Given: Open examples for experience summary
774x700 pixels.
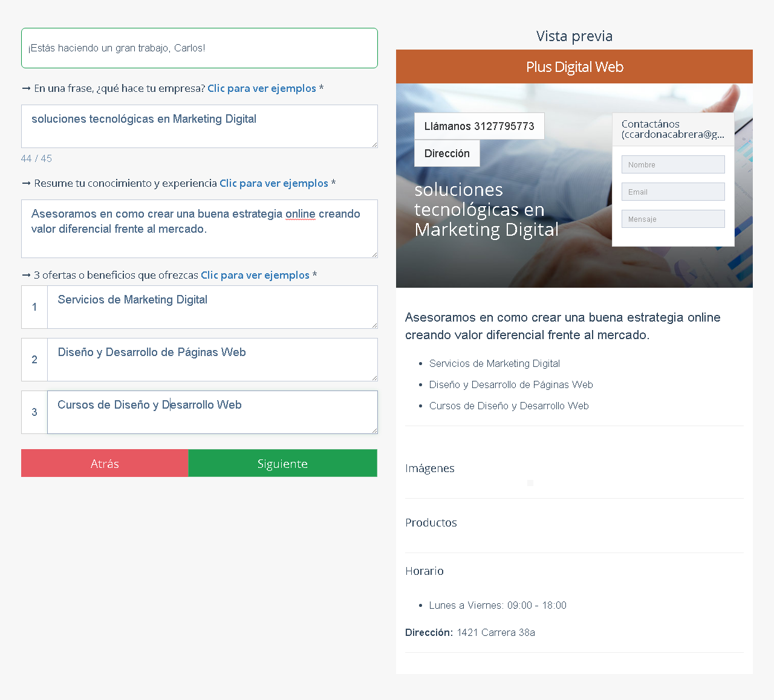Looking at the screenshot, I should pos(273,183).
